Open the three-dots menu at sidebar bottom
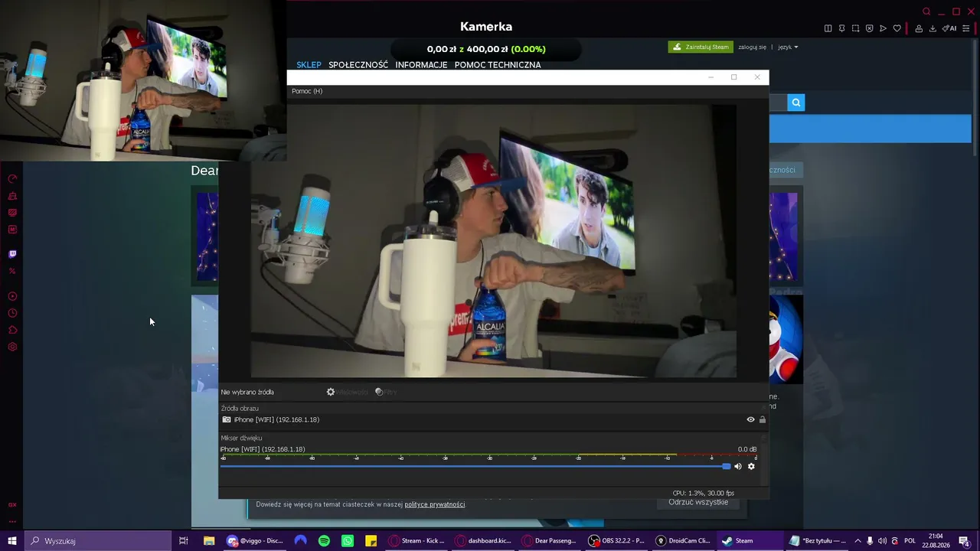Viewport: 980px width, 551px height. click(x=12, y=522)
